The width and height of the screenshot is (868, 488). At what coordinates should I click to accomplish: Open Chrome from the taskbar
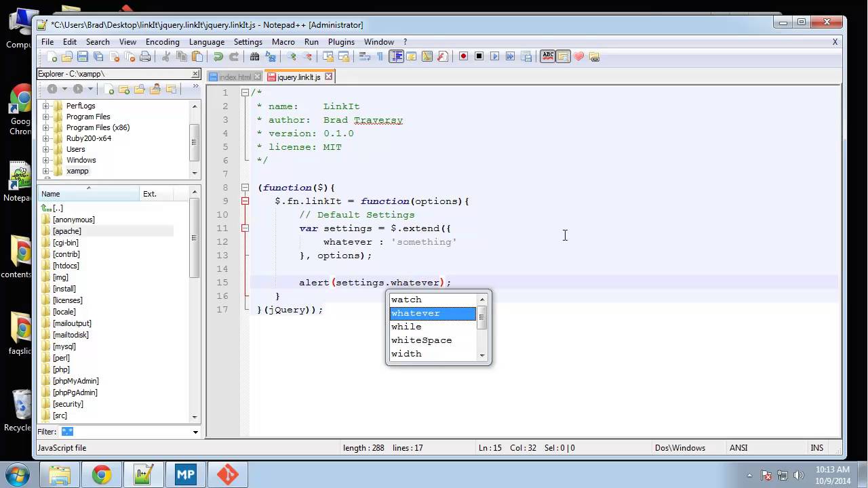(102, 475)
